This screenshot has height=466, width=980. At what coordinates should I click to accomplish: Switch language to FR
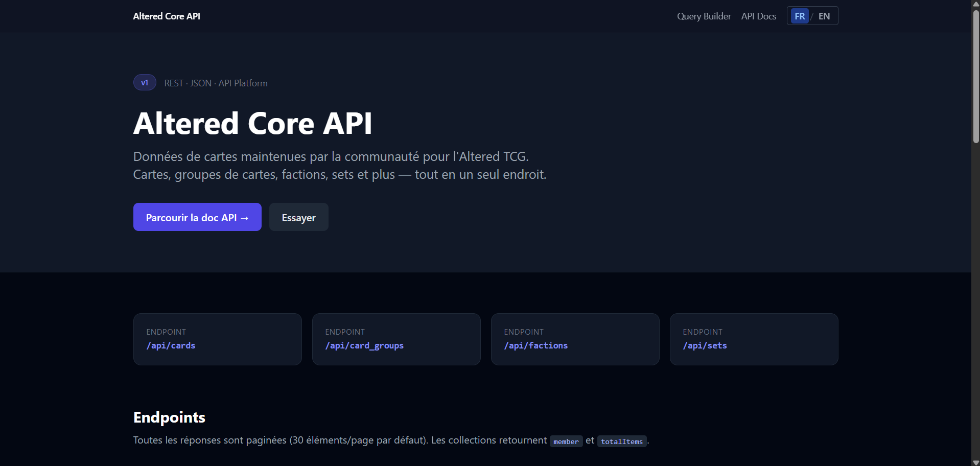(x=800, y=16)
